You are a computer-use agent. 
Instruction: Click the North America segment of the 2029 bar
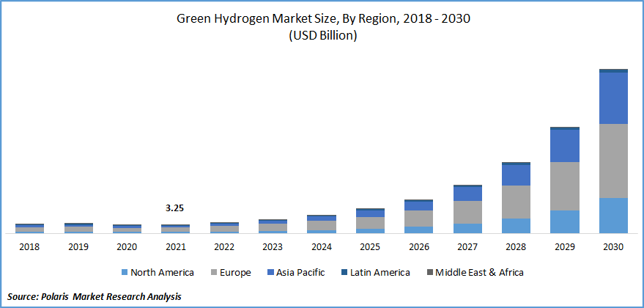[x=565, y=221]
